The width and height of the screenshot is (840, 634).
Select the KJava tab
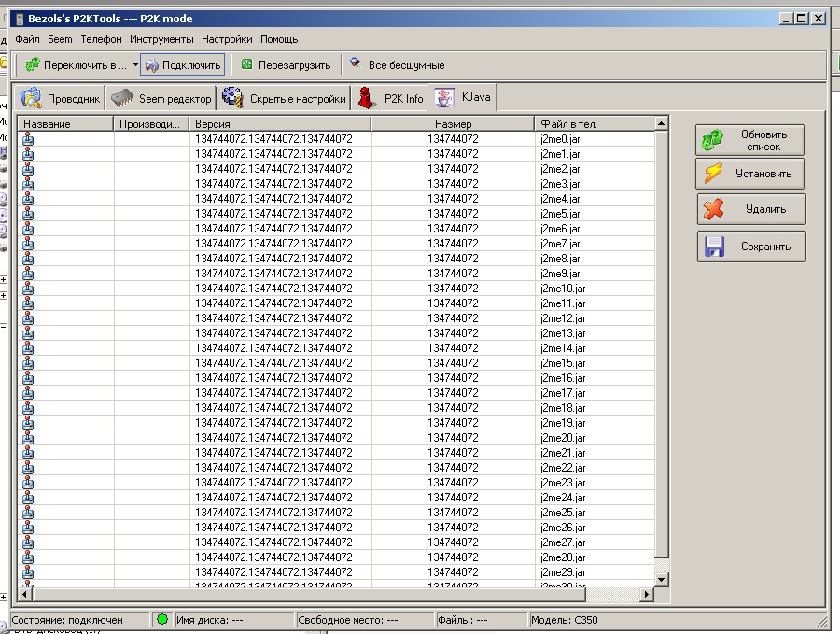[x=463, y=97]
